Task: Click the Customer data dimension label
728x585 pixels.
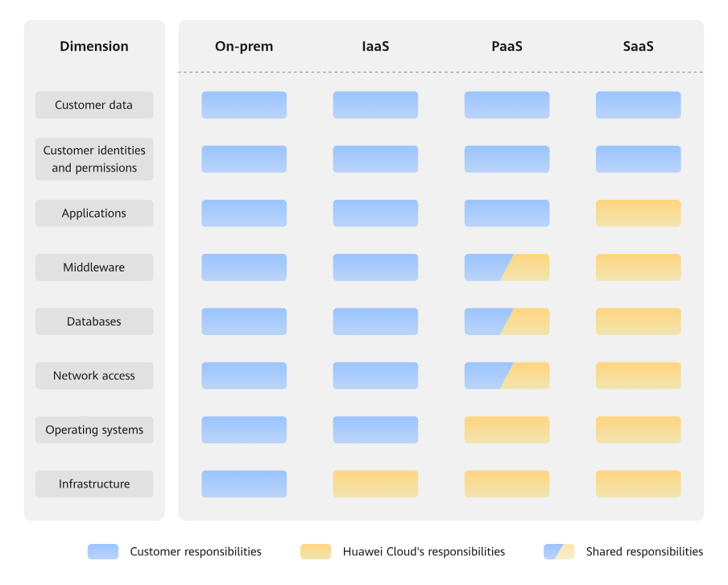Action: [x=94, y=105]
